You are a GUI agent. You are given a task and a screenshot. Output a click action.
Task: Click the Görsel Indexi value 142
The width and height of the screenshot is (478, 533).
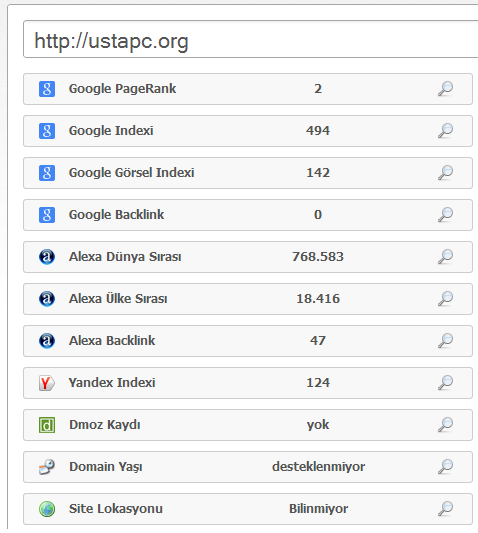click(318, 173)
